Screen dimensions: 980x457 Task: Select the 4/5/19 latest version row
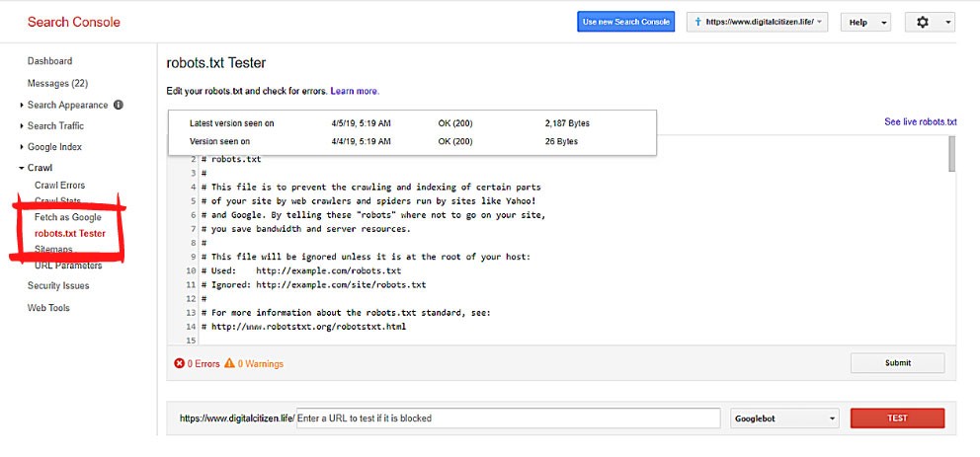tap(413, 123)
